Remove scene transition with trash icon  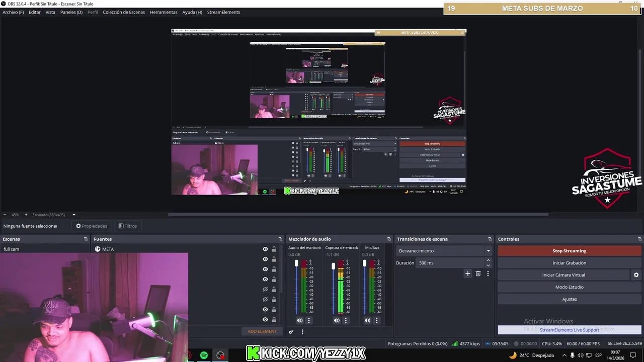[478, 274]
